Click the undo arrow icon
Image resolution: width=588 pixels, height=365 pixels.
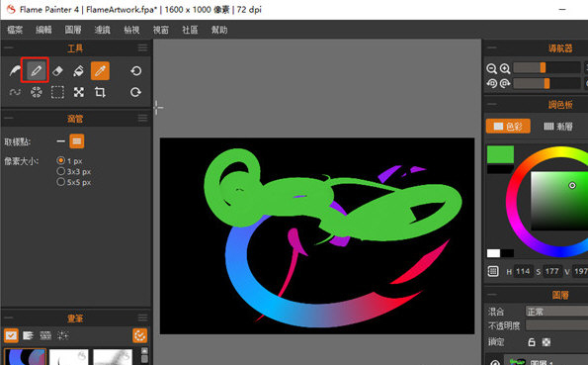pos(135,70)
